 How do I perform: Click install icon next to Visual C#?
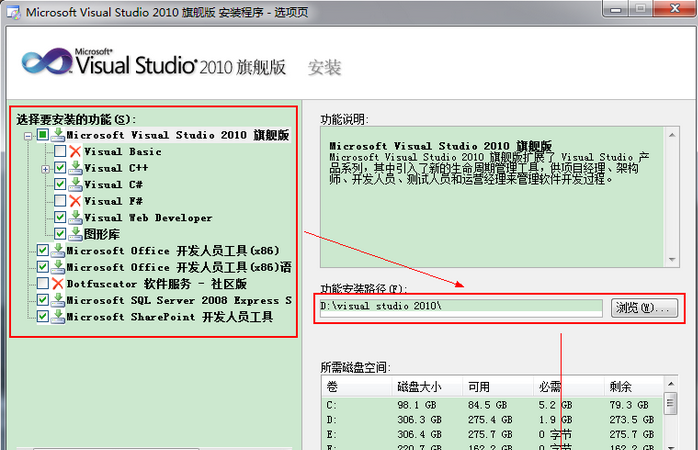[76, 184]
